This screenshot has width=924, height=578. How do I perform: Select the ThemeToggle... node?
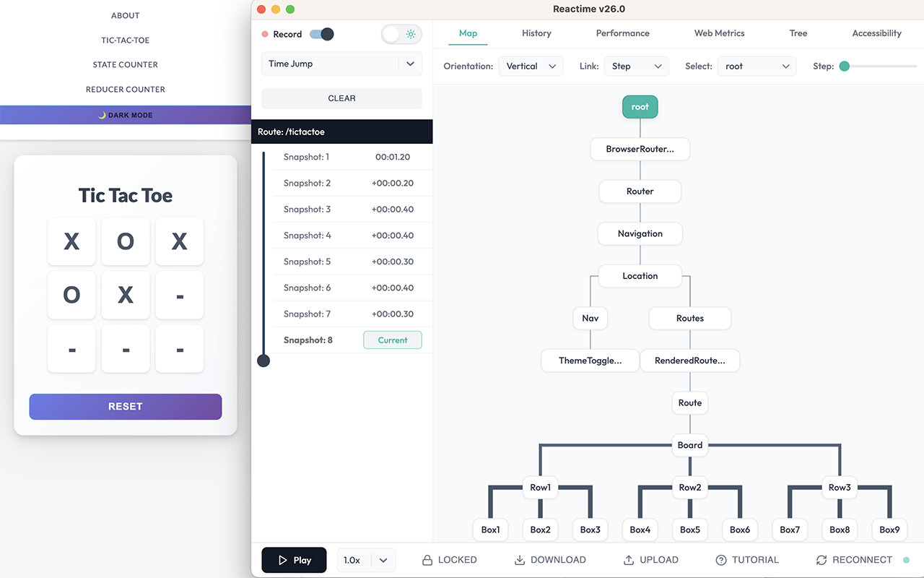click(x=590, y=361)
